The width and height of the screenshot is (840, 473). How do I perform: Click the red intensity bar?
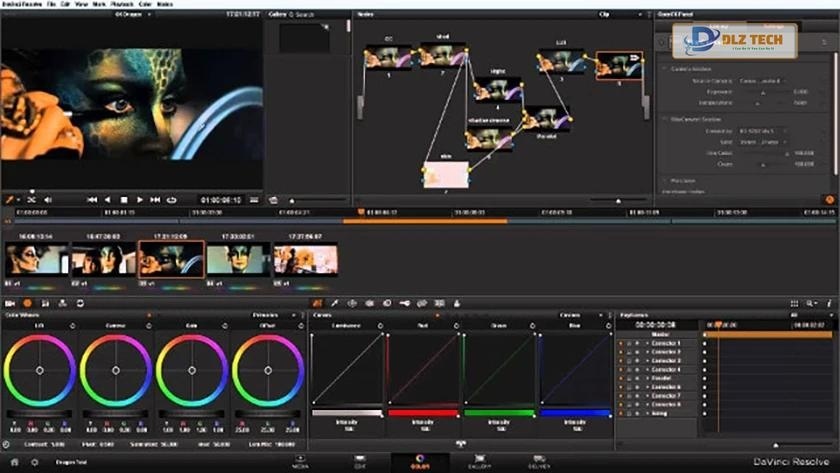pyautogui.click(x=423, y=413)
